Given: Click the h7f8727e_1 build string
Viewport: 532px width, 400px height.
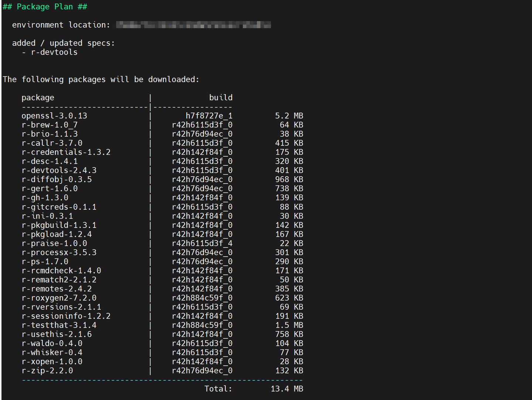Looking at the screenshot, I should (209, 116).
